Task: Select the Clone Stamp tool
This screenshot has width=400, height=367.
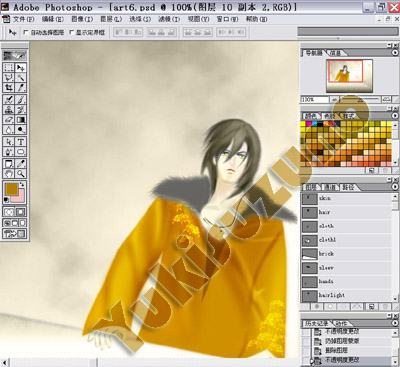Action: [x=9, y=109]
